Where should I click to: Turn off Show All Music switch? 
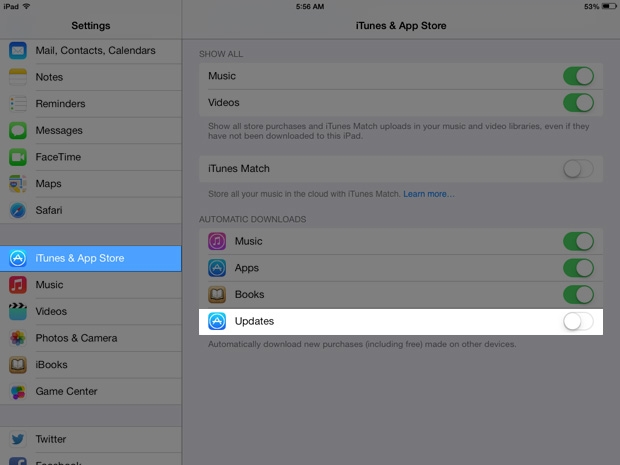[578, 76]
